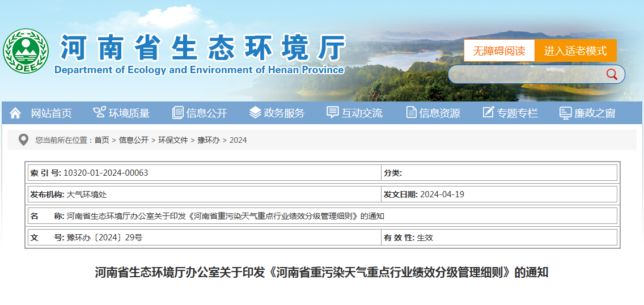Viewport: 644px width, 305px height.
Task: Click the 索引号 label
Action: click(45, 173)
